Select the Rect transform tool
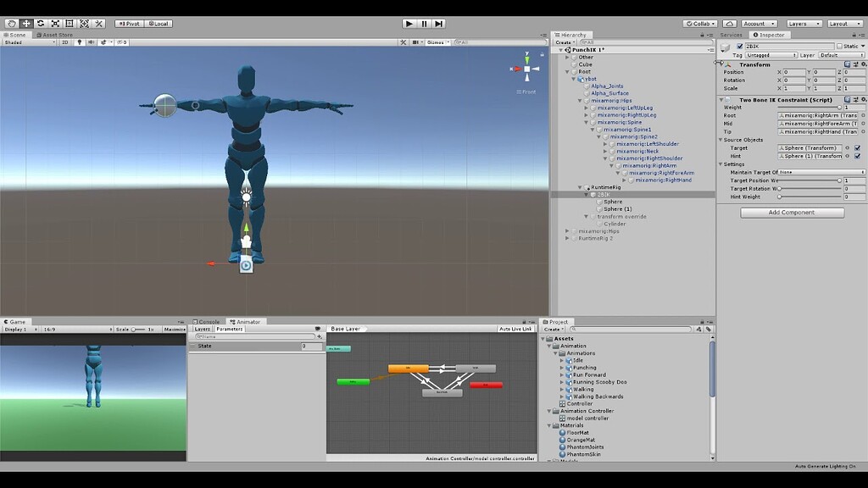The width and height of the screenshot is (868, 488). 70,24
